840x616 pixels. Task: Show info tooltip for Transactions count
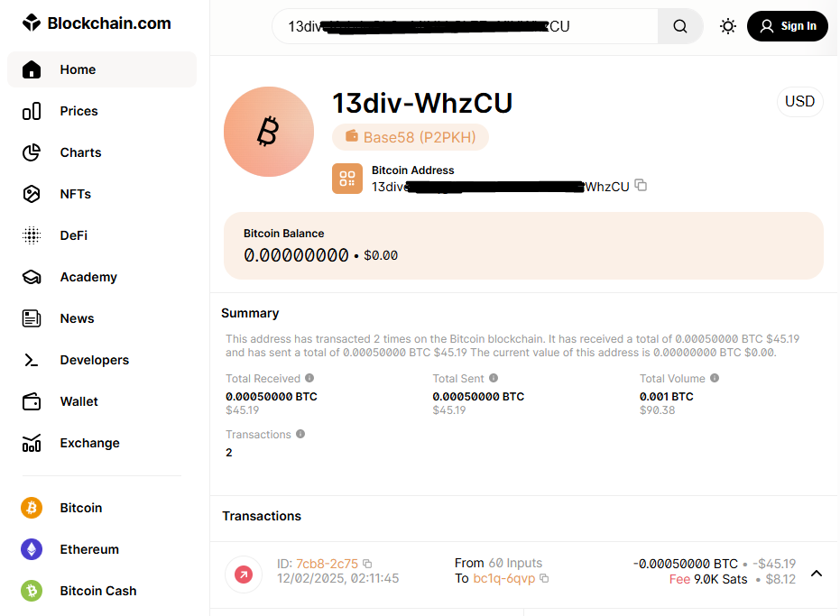(x=300, y=435)
